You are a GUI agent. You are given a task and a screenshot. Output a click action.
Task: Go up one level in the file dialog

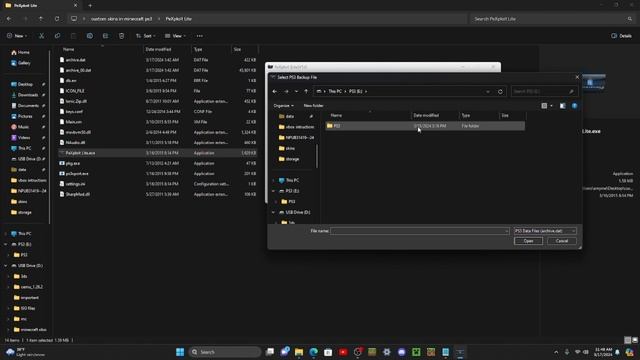pyautogui.click(x=306, y=91)
